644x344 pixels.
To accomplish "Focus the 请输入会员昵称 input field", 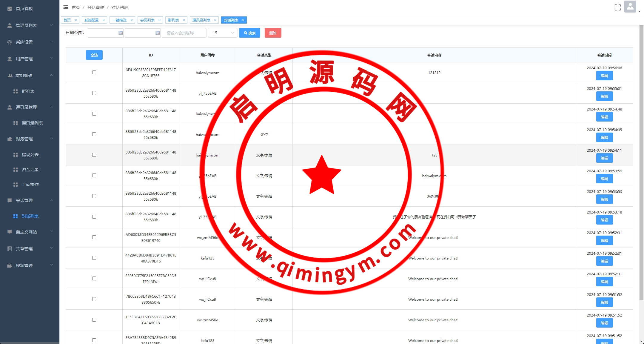I will 184,33.
